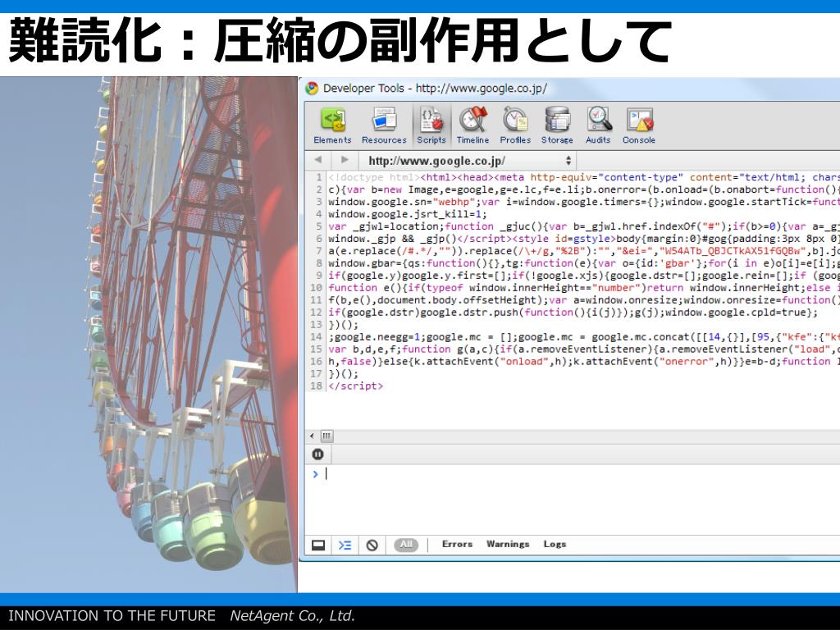Click the horizontal scroll left arrow

(x=313, y=436)
